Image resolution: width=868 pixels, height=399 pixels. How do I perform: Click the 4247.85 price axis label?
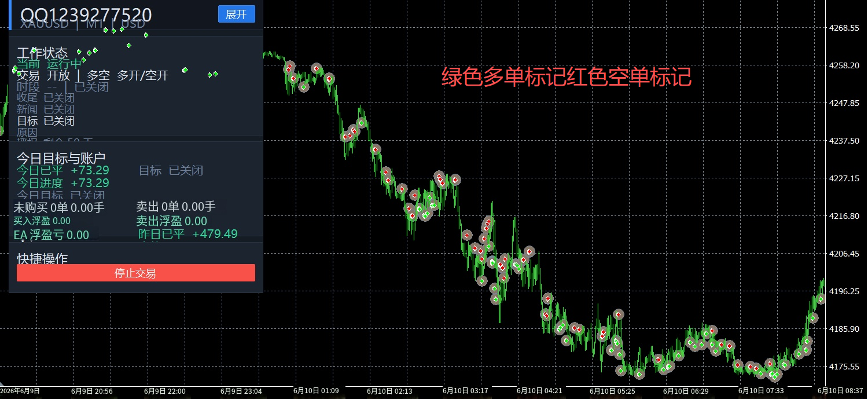[x=845, y=104]
